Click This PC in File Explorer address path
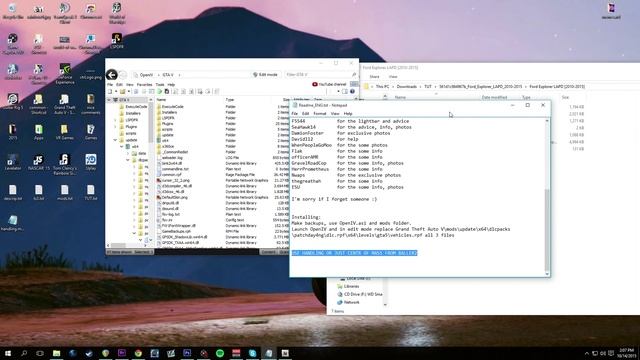Image resolution: width=640 pixels, height=360 pixels. pos(382,87)
